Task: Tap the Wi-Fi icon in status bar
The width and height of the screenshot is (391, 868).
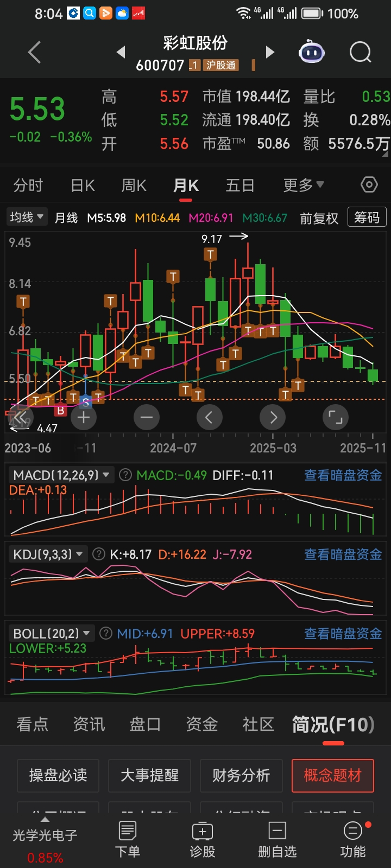Action: point(244,13)
